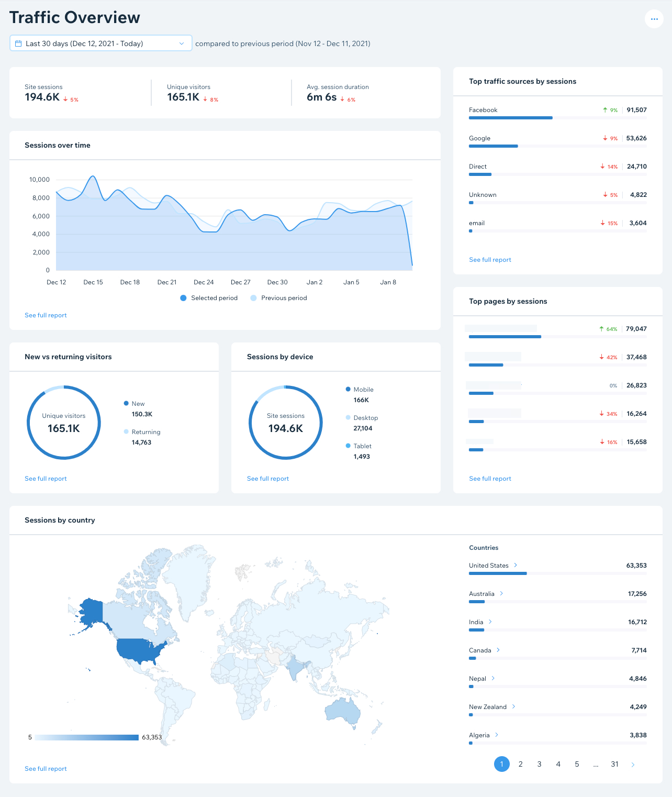
Task: Open full report for Top traffic sources
Action: 490,259
